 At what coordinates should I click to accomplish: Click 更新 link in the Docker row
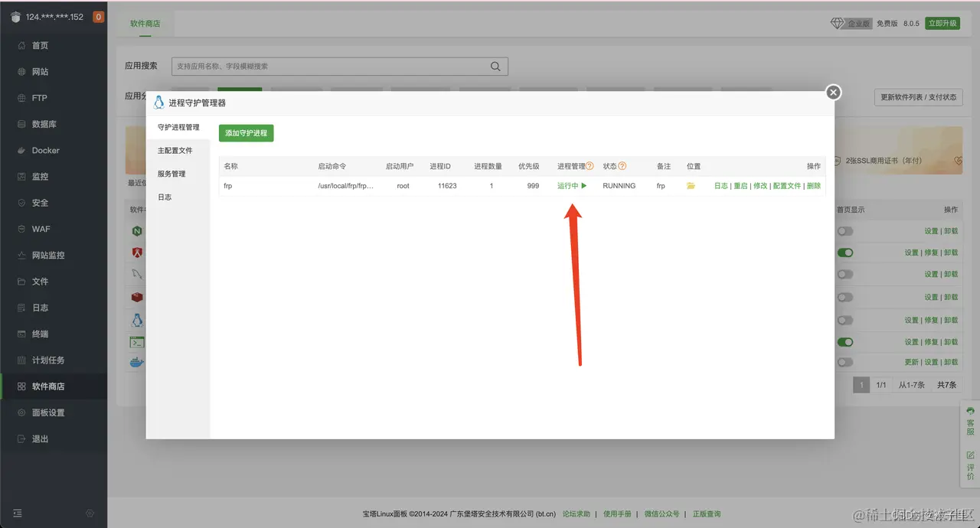tap(911, 362)
